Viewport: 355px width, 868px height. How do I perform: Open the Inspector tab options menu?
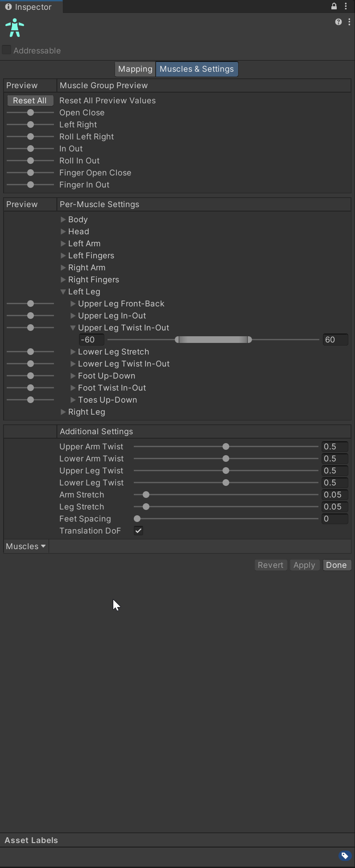tap(346, 6)
